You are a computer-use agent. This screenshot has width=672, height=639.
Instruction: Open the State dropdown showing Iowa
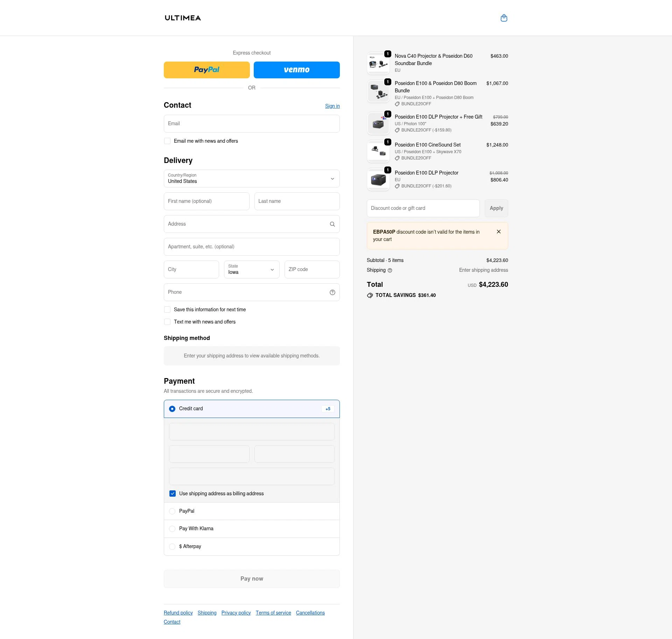tap(251, 269)
